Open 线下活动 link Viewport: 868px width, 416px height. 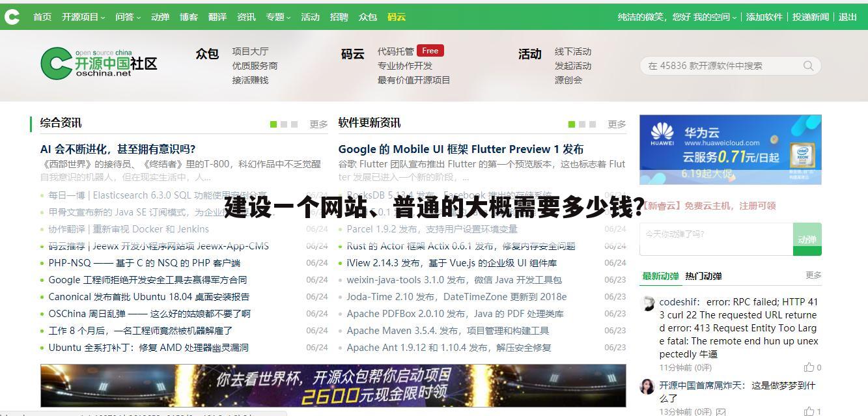click(x=573, y=51)
